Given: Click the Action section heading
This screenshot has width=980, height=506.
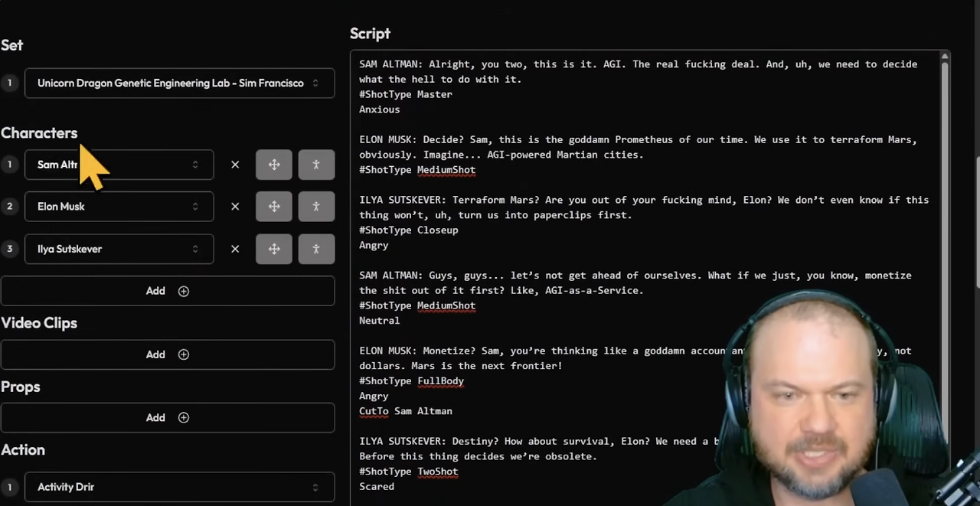Looking at the screenshot, I should (23, 450).
